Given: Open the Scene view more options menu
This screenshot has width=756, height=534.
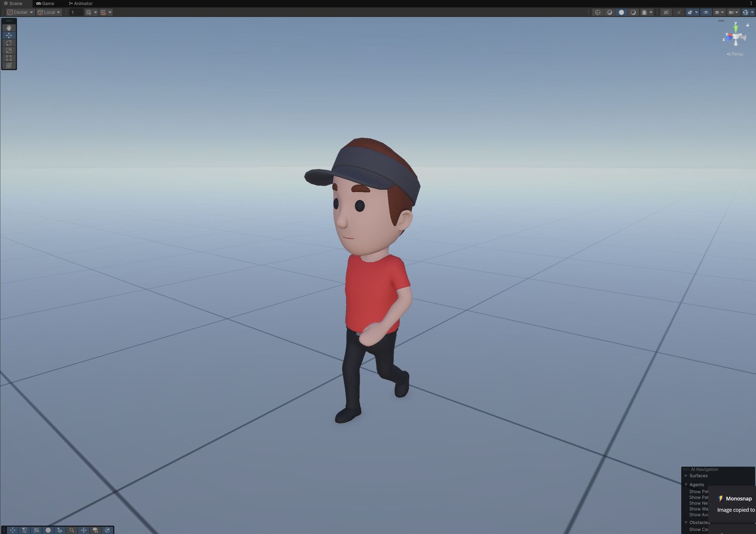Looking at the screenshot, I should [751, 3].
